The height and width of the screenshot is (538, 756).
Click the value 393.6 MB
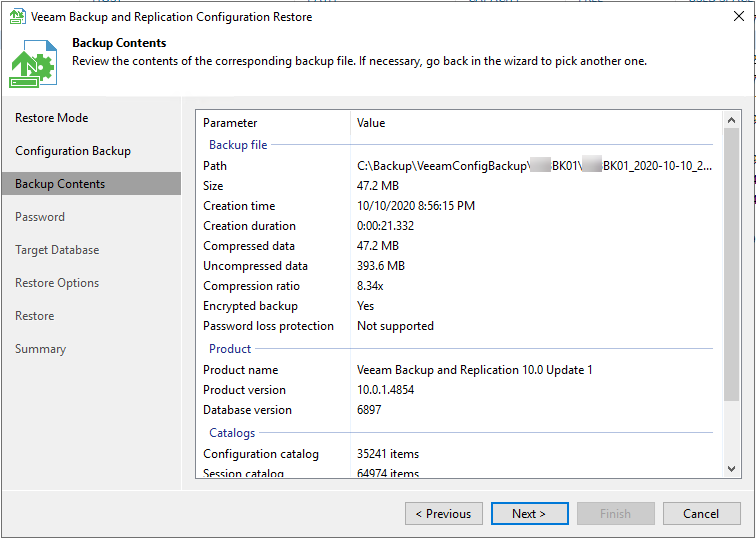click(380, 266)
